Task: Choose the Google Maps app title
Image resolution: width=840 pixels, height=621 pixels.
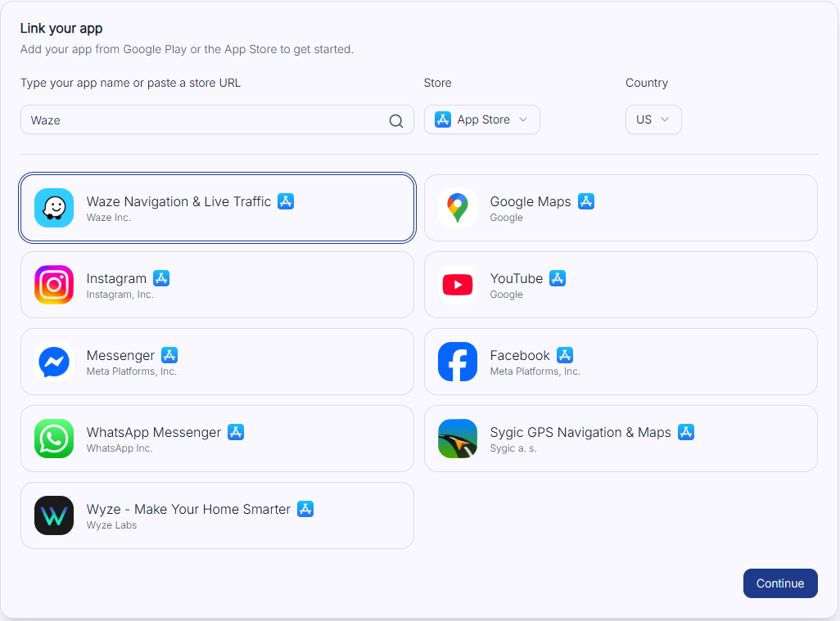Action: pos(531,201)
